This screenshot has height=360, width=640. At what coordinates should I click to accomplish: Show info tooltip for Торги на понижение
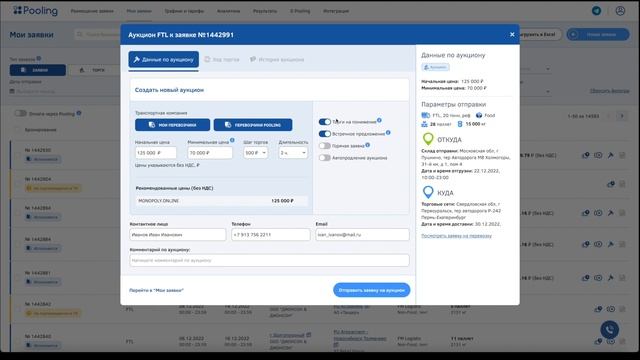click(379, 120)
